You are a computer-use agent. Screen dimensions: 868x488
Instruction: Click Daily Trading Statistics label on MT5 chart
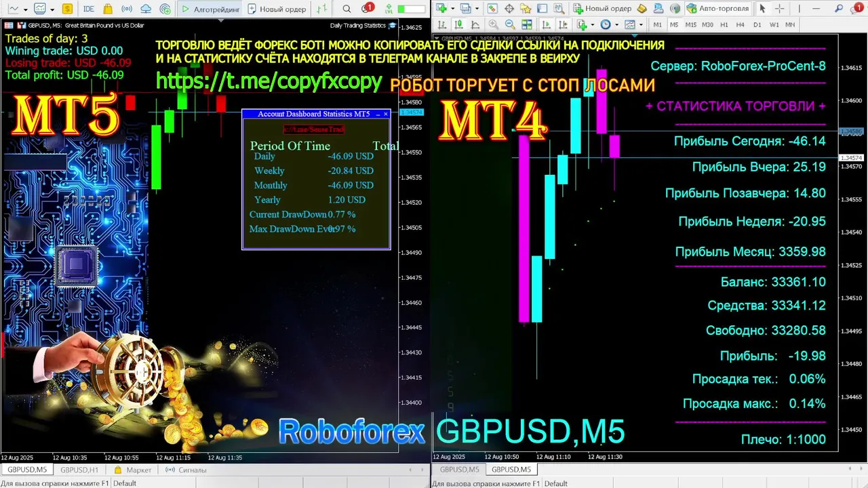pyautogui.click(x=357, y=26)
